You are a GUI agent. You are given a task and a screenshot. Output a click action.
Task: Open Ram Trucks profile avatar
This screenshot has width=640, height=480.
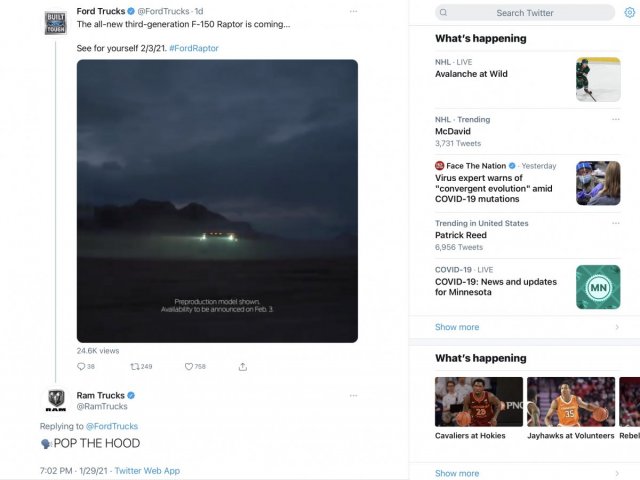pos(56,400)
